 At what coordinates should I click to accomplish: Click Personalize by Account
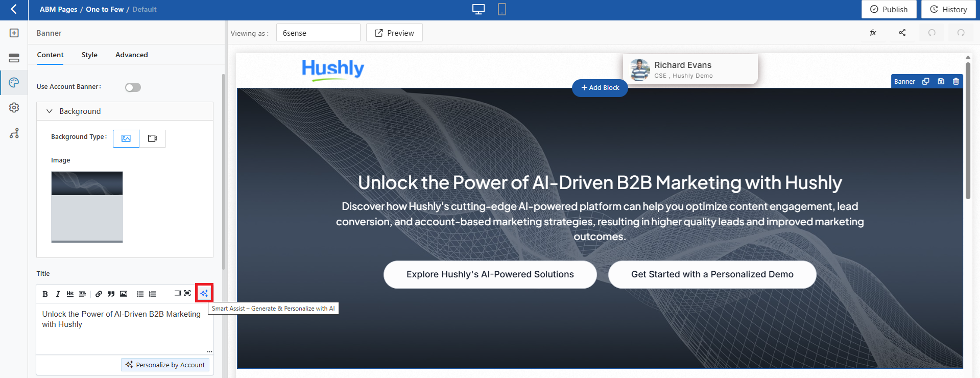165,365
